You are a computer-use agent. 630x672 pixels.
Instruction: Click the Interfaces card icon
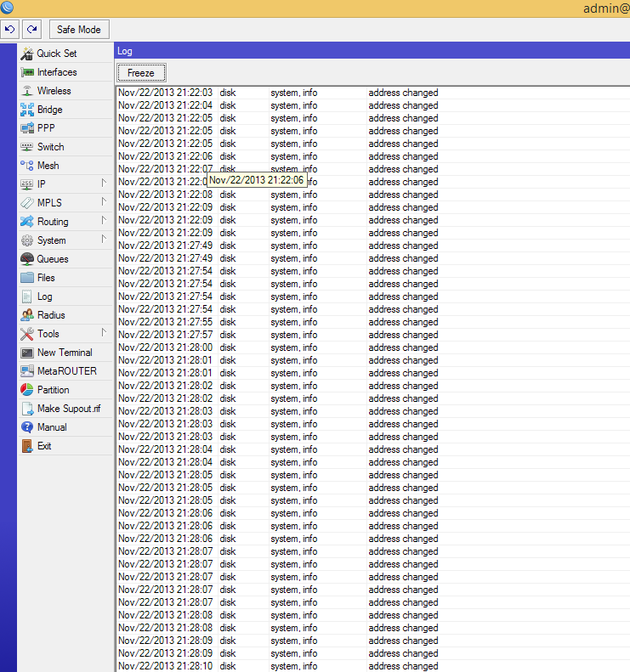(27, 72)
